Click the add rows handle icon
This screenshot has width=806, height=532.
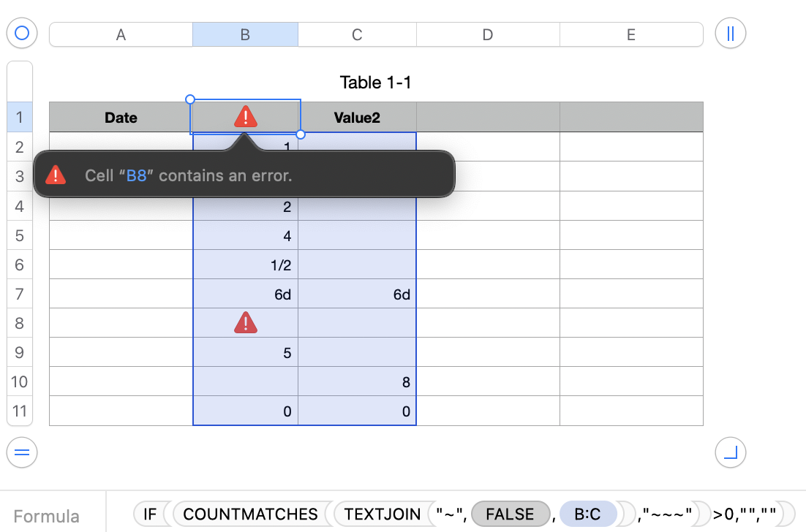coord(22,453)
